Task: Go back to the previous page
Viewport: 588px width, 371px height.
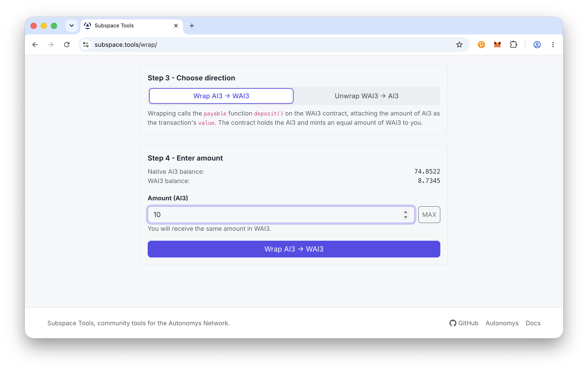Action: (35, 45)
